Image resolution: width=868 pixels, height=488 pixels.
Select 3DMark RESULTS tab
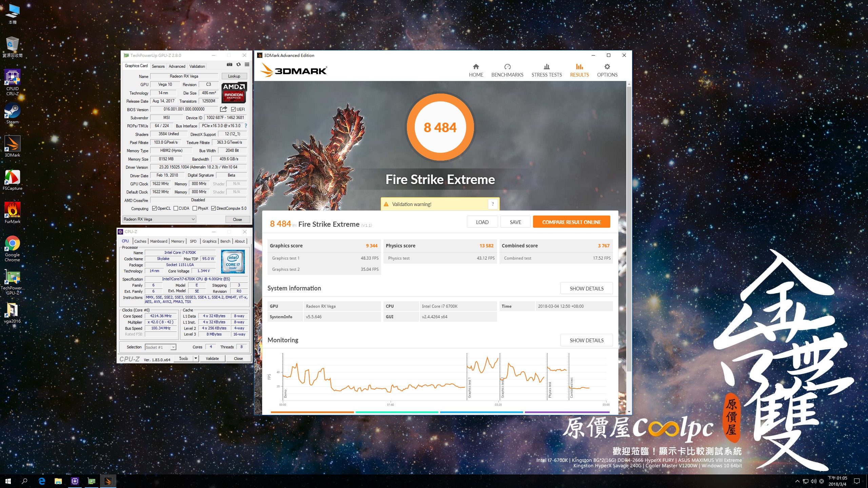pos(579,70)
